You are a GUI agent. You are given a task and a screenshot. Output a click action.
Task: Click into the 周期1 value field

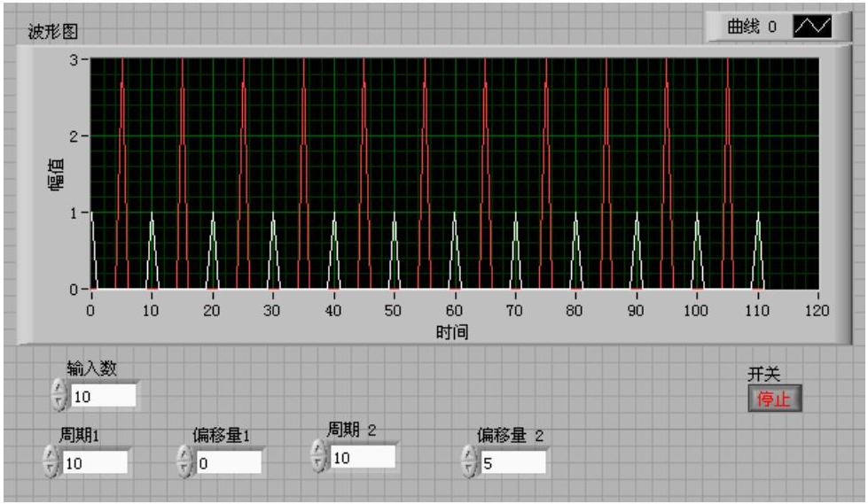pos(95,462)
